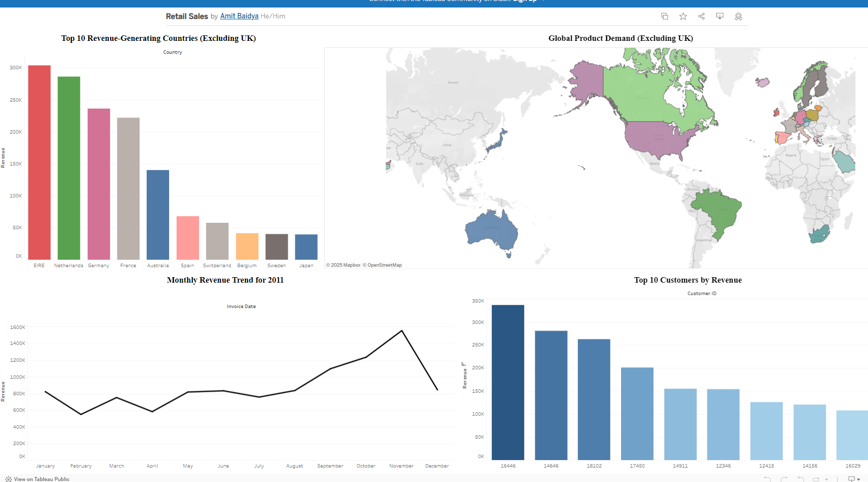Click the February low point on line chart
This screenshot has width=868, height=482.
tap(81, 414)
